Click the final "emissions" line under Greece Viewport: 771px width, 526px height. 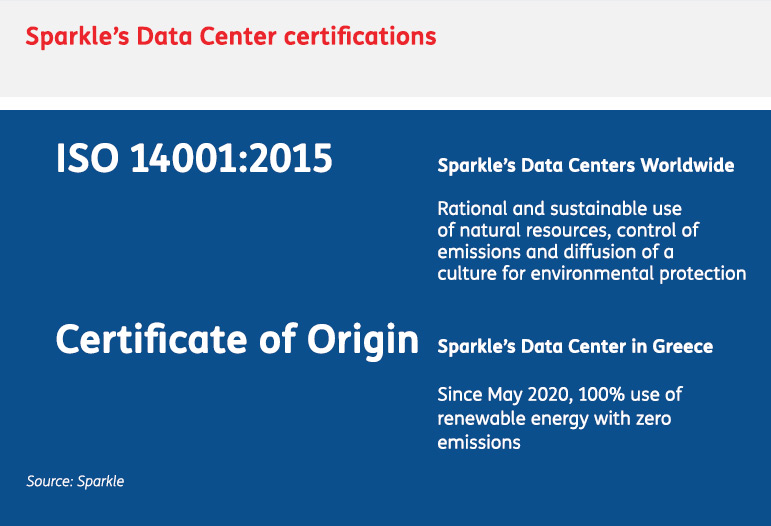click(479, 443)
